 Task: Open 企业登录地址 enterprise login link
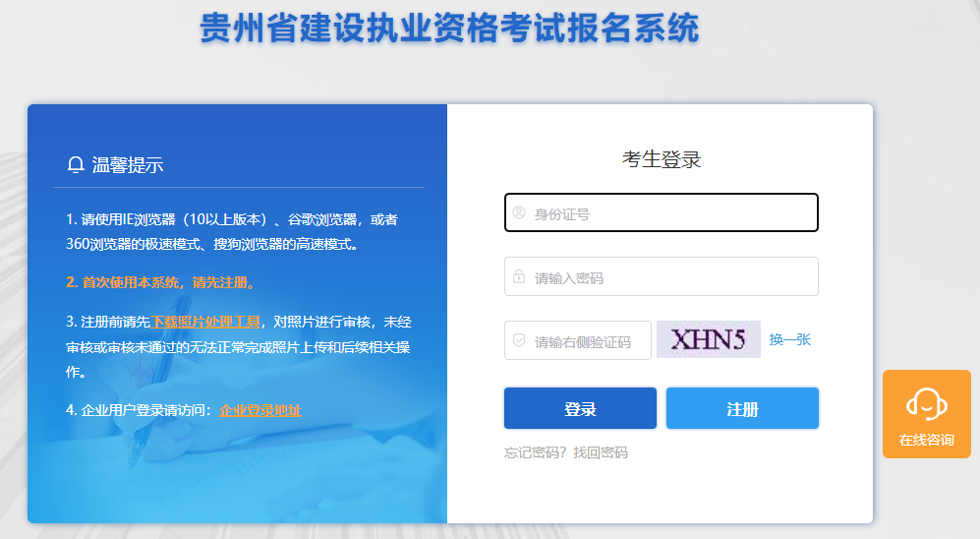[260, 410]
